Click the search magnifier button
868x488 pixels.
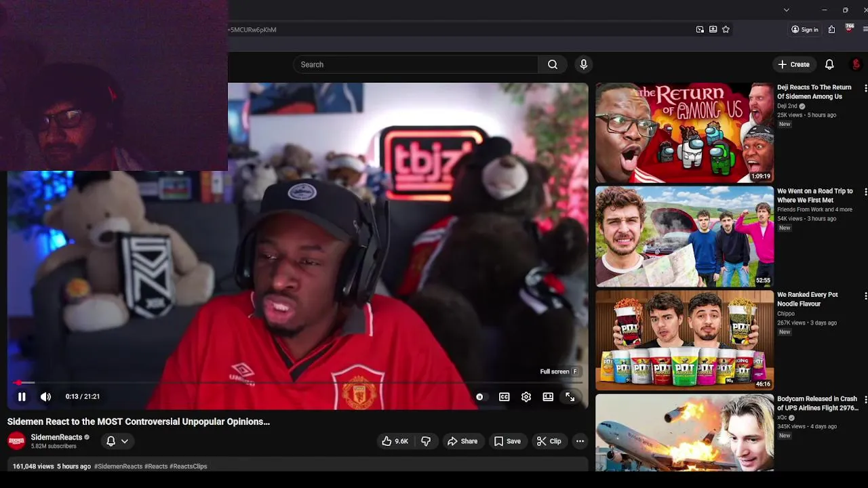(x=553, y=64)
